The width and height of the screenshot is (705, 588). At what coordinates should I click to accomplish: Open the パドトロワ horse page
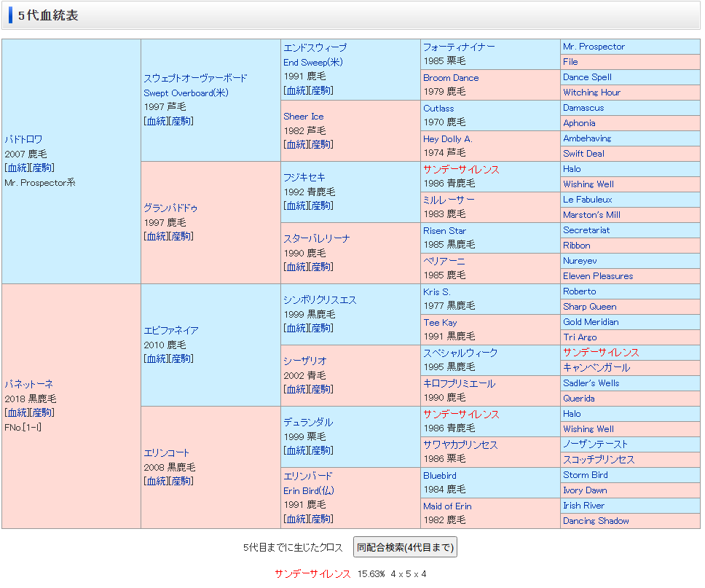[23, 139]
